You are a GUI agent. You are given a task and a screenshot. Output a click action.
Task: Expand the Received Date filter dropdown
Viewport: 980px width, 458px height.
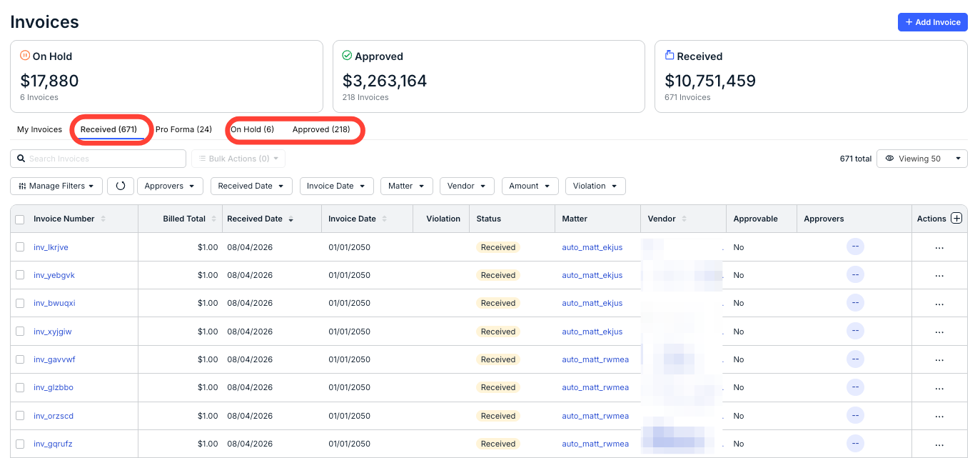(x=251, y=186)
